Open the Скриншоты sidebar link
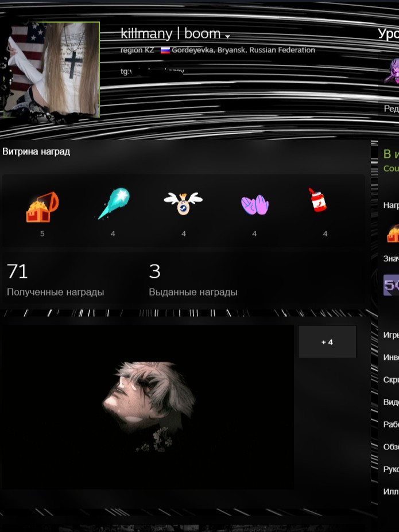 [x=391, y=380]
